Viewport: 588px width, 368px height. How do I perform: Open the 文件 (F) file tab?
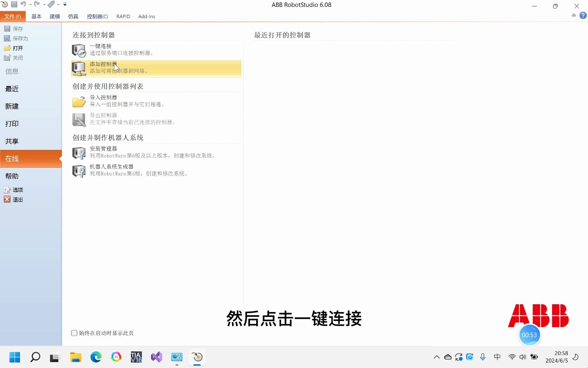(x=13, y=16)
